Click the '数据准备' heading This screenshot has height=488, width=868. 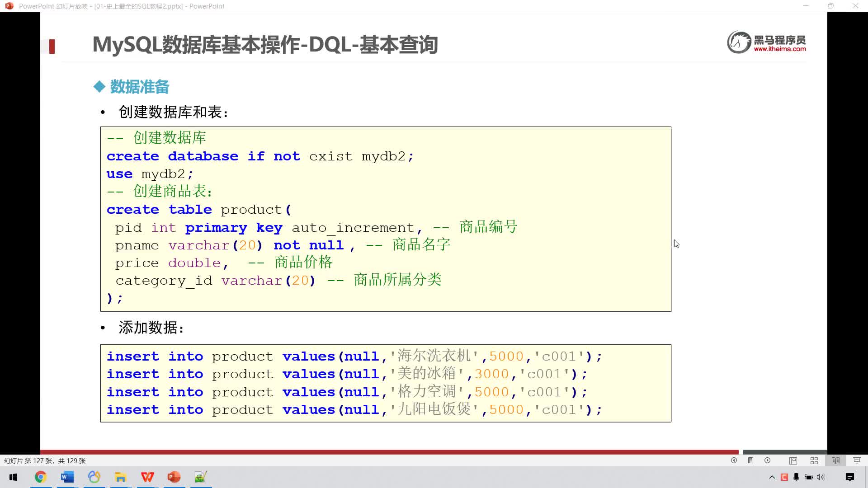140,87
